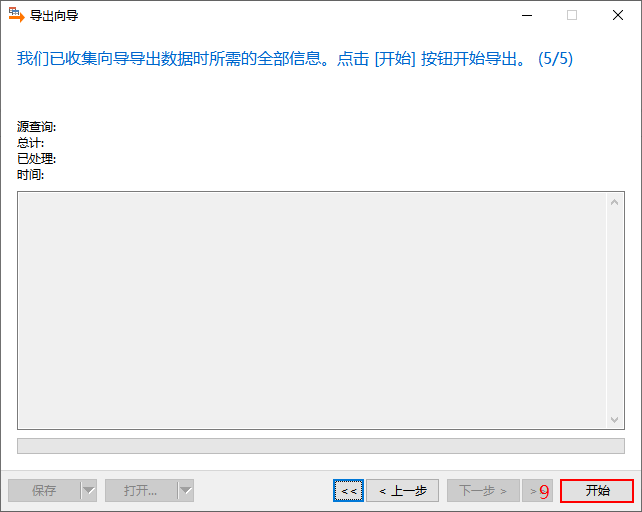Click the 下一步 > button
The width and height of the screenshot is (642, 512).
point(483,490)
